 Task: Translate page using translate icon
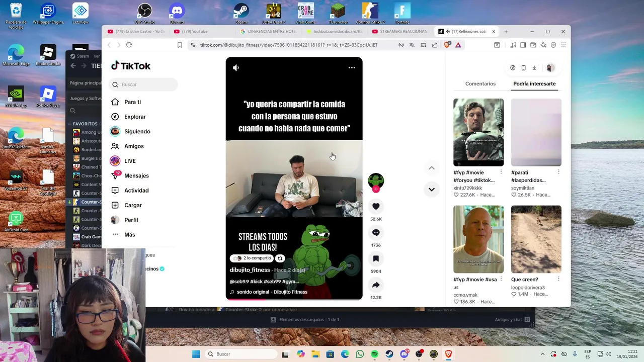[x=412, y=45]
